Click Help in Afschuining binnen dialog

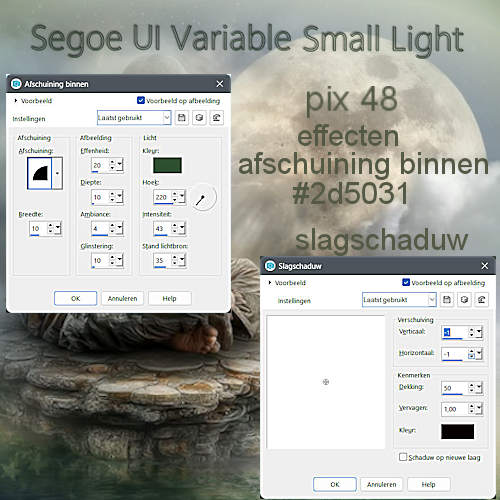[x=170, y=298]
